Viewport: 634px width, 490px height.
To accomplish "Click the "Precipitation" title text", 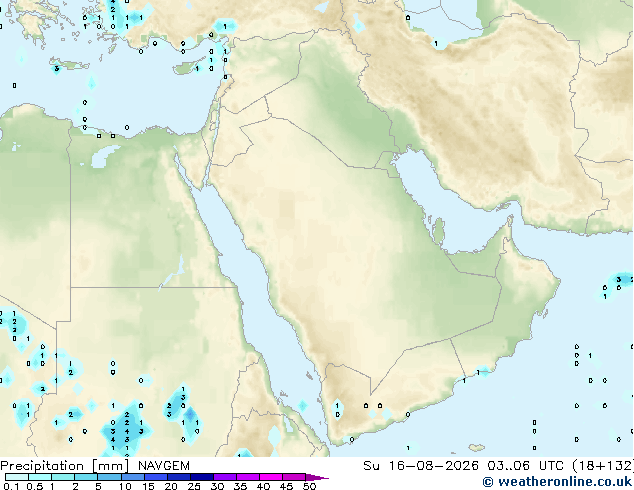I will click(42, 466).
